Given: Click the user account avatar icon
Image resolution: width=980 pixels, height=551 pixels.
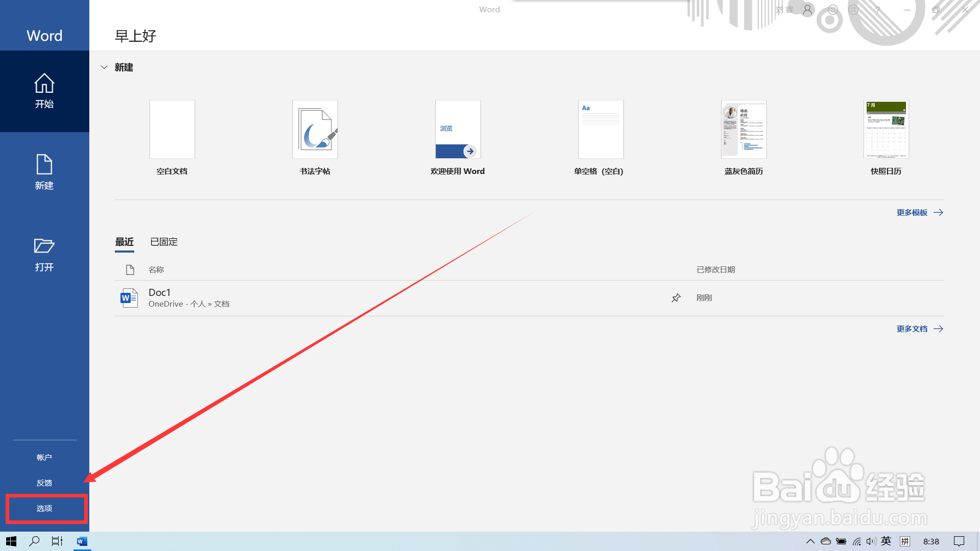Looking at the screenshot, I should (807, 10).
